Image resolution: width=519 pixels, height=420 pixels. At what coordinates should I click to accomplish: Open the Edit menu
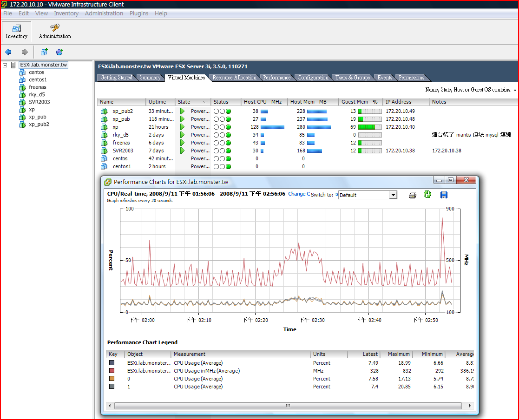click(x=24, y=13)
